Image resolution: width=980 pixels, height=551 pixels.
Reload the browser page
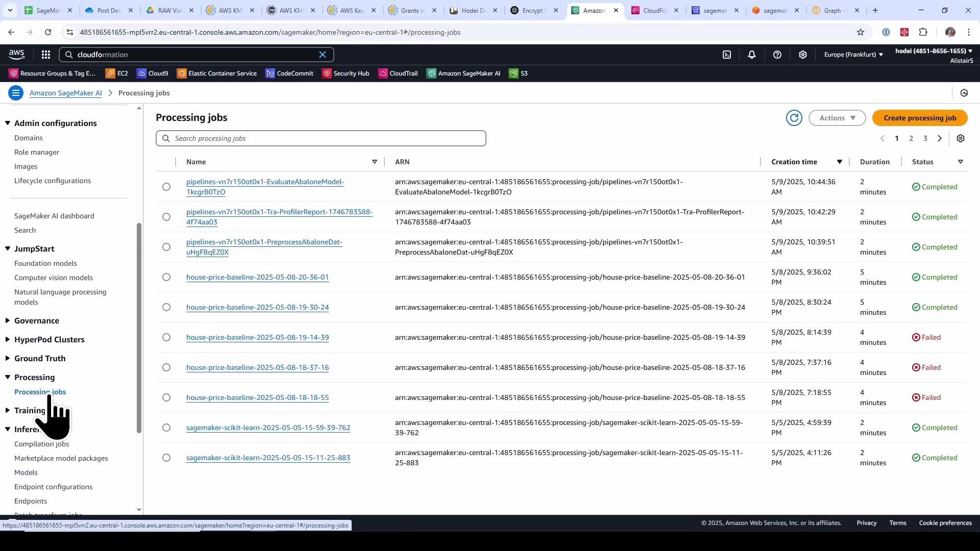pos(48,32)
